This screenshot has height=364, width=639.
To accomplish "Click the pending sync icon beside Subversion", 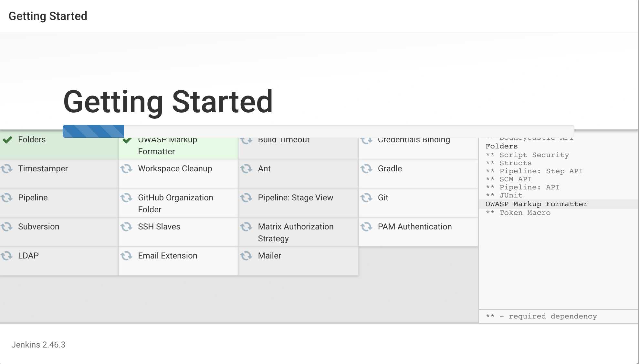I will point(6,227).
